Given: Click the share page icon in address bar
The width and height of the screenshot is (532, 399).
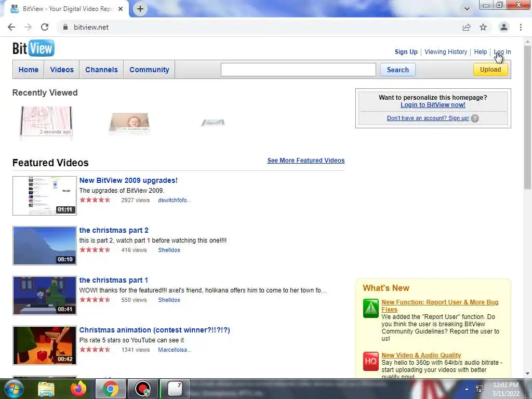Looking at the screenshot, I should coord(467,27).
